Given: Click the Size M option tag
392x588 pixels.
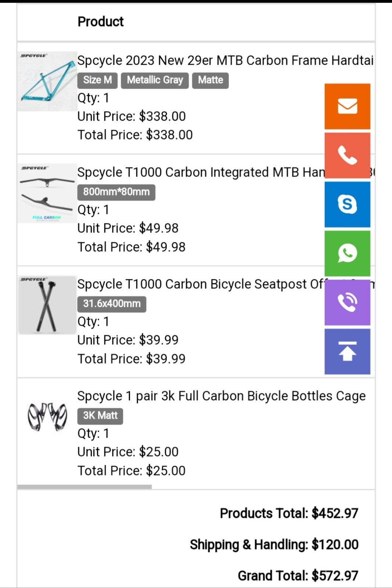Looking at the screenshot, I should (97, 80).
